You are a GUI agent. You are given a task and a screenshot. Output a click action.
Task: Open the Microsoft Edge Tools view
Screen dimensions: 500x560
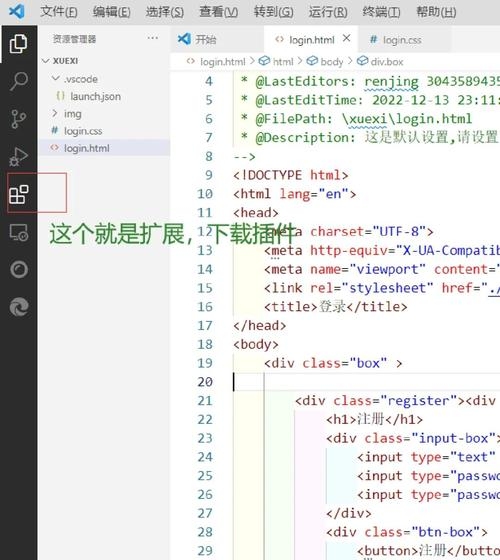coord(19,307)
